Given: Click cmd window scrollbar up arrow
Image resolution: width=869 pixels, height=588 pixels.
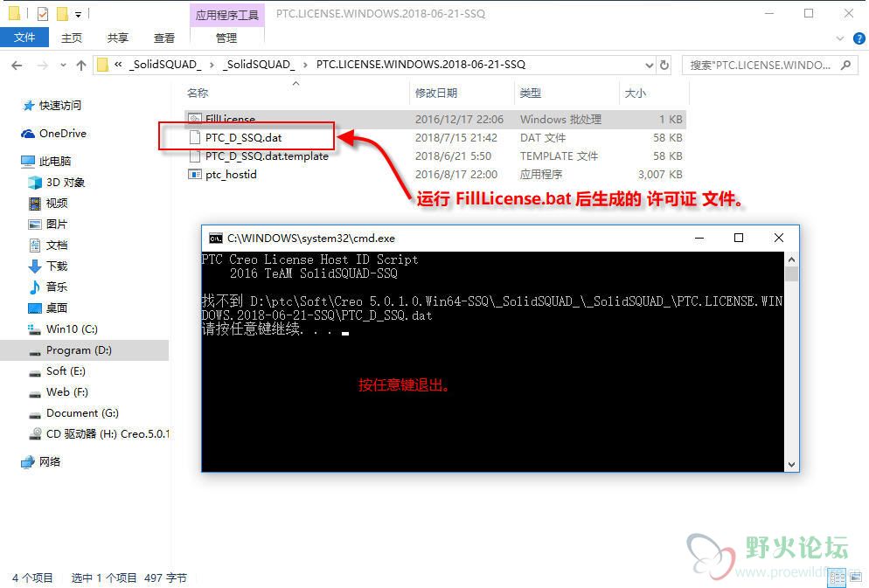Looking at the screenshot, I should coord(791,259).
